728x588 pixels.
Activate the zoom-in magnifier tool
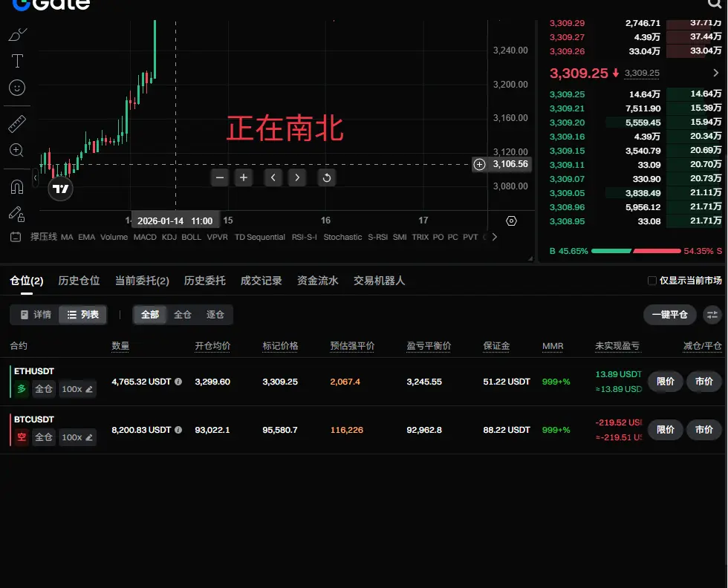tap(16, 150)
